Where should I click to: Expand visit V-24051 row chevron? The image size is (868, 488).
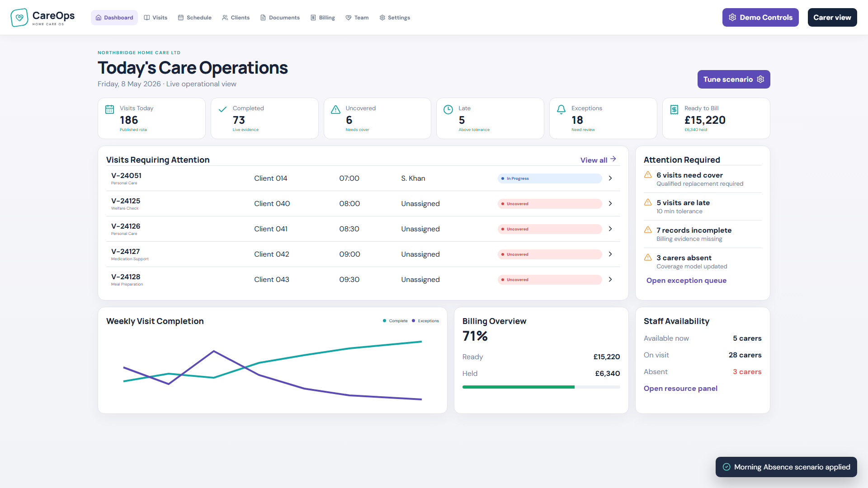point(610,178)
